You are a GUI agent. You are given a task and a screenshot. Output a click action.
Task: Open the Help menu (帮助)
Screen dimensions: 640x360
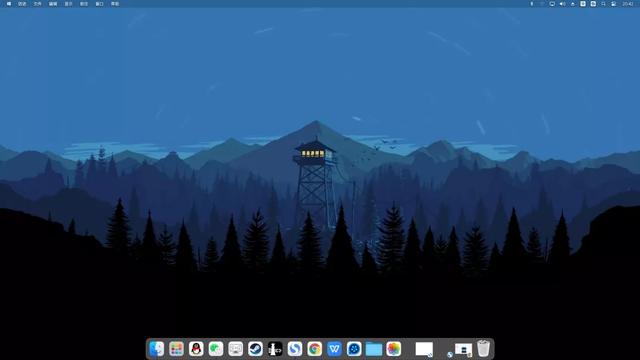tap(115, 4)
